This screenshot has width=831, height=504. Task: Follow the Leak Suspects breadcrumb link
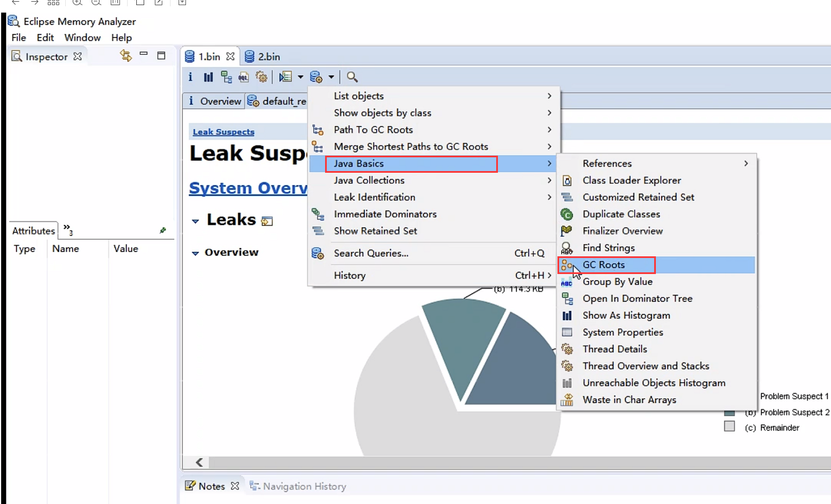point(223,132)
